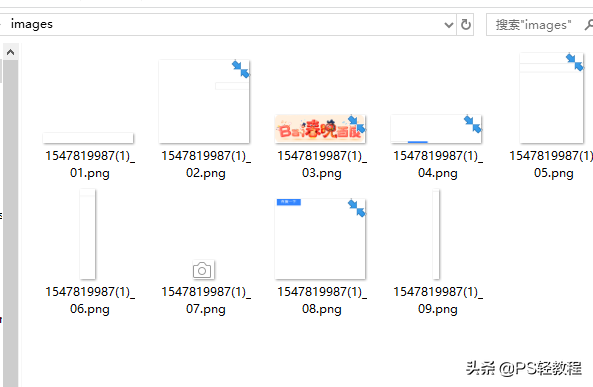The height and width of the screenshot is (387, 593).
Task: Click blue sync arrows on 08.png thumbnail
Action: 357,208
